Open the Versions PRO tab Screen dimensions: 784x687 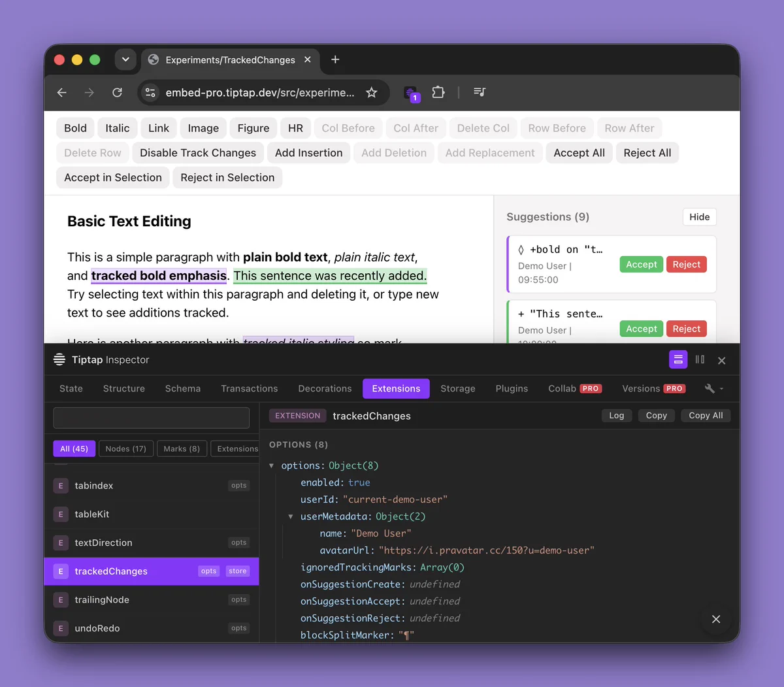tap(653, 388)
